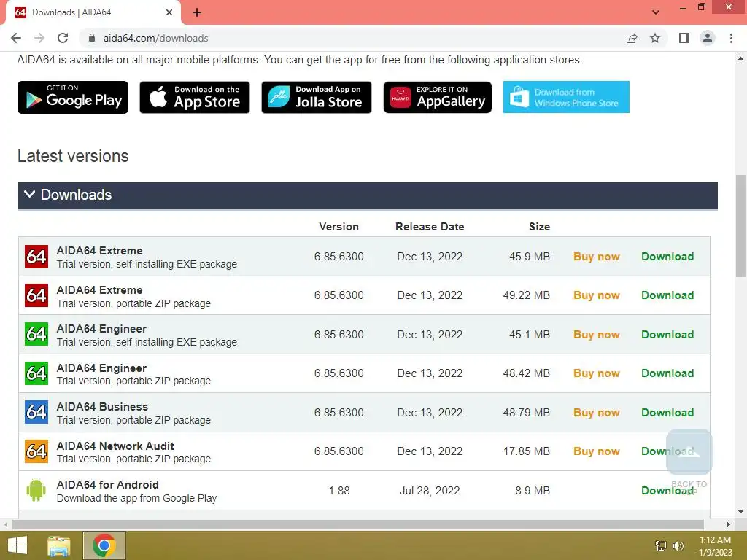This screenshot has height=560, width=747.
Task: Click the 'Latest versions' heading
Action: pyautogui.click(x=73, y=156)
